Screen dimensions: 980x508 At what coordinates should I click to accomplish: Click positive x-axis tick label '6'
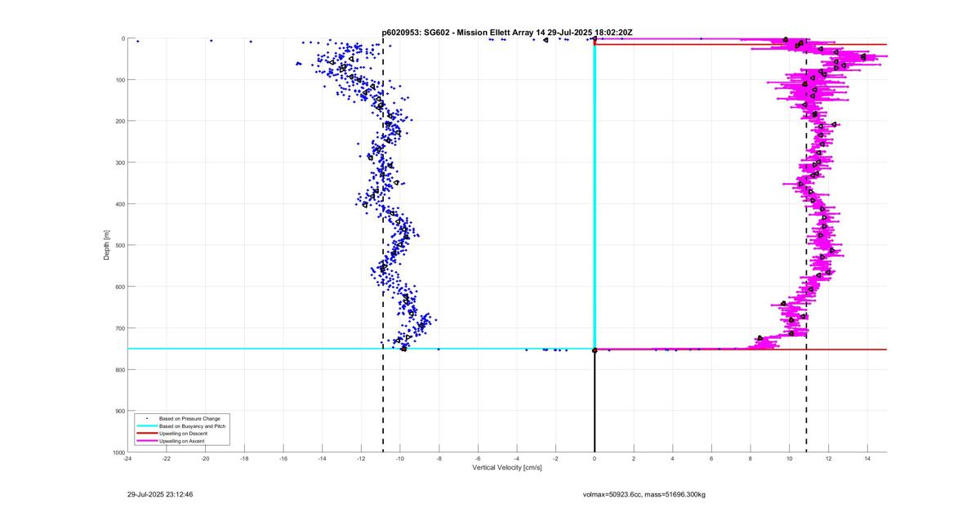[x=711, y=459]
